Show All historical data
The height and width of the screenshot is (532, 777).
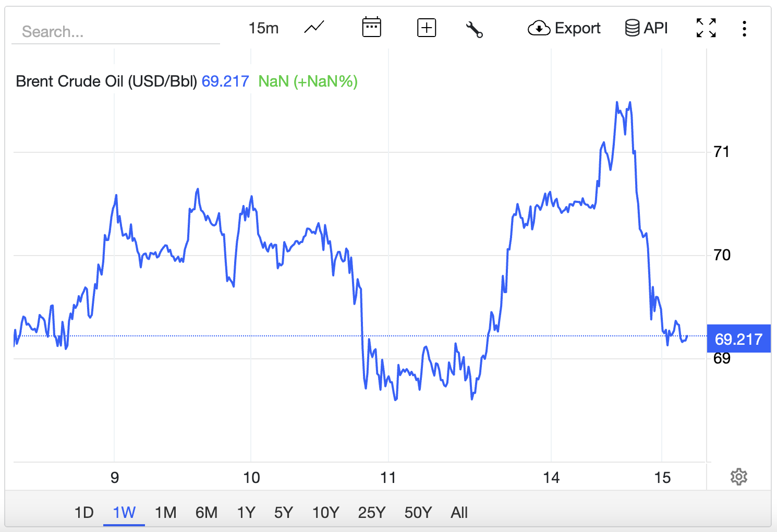coord(459,513)
